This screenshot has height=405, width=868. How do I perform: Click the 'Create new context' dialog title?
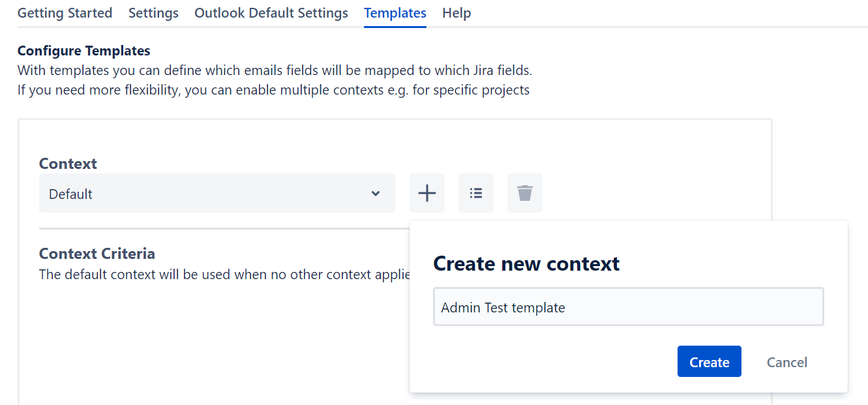(x=526, y=263)
